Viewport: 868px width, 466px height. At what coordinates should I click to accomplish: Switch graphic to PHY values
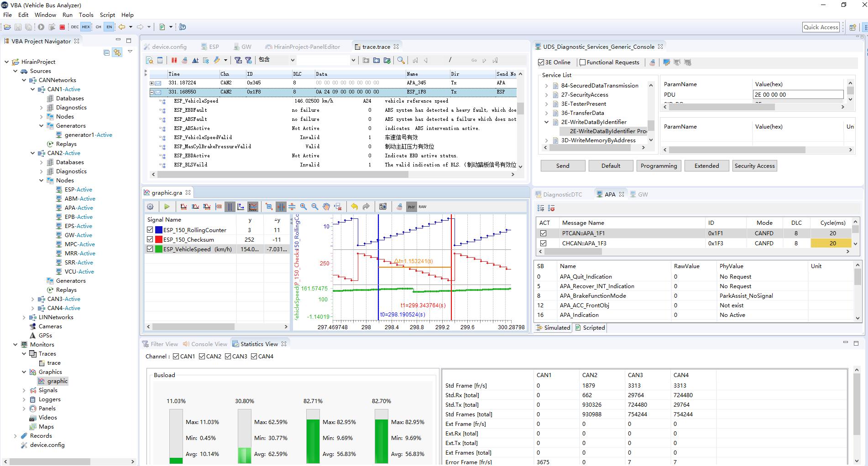coord(412,207)
